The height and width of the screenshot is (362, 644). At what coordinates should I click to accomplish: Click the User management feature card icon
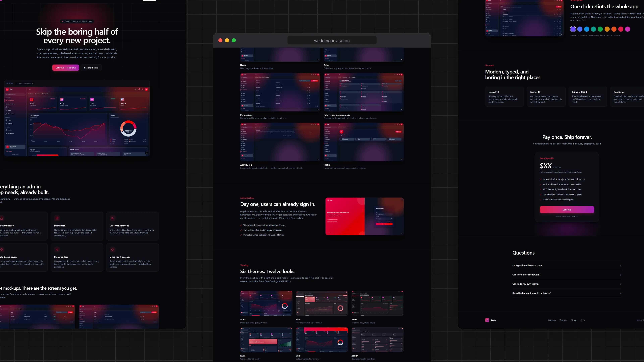pyautogui.click(x=113, y=218)
